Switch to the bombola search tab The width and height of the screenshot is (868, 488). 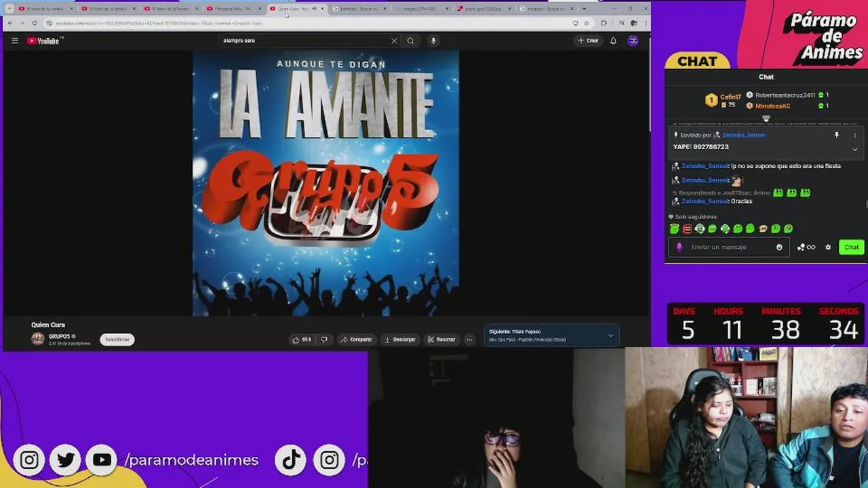pyautogui.click(x=358, y=9)
